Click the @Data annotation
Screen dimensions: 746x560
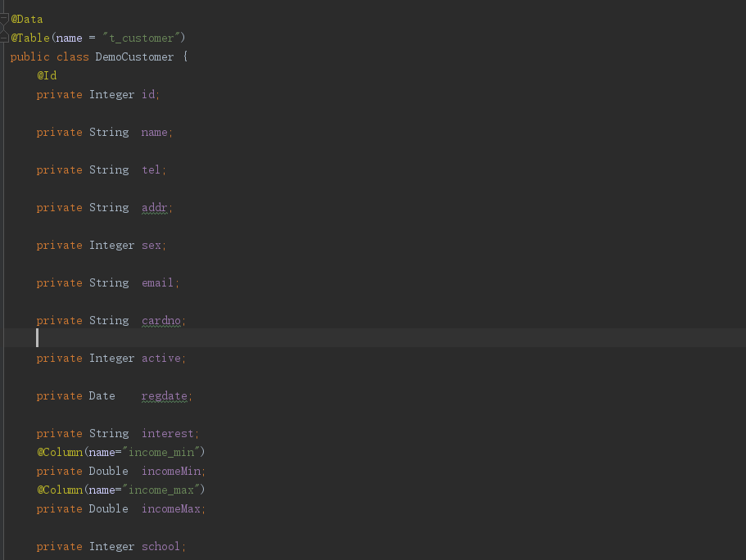coord(27,20)
